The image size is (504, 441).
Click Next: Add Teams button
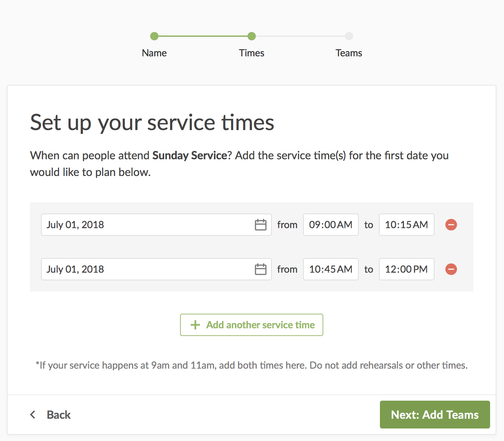(x=435, y=415)
